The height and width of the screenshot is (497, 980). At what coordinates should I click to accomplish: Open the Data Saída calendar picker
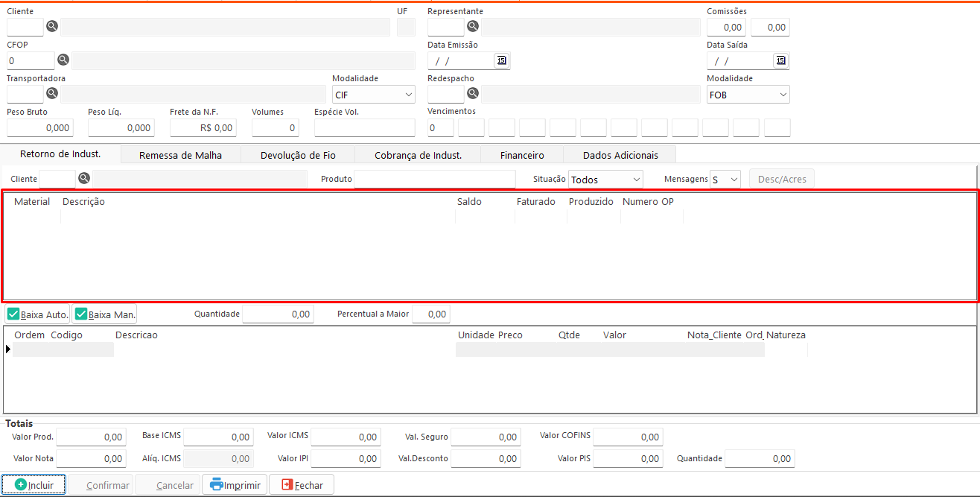pos(780,60)
